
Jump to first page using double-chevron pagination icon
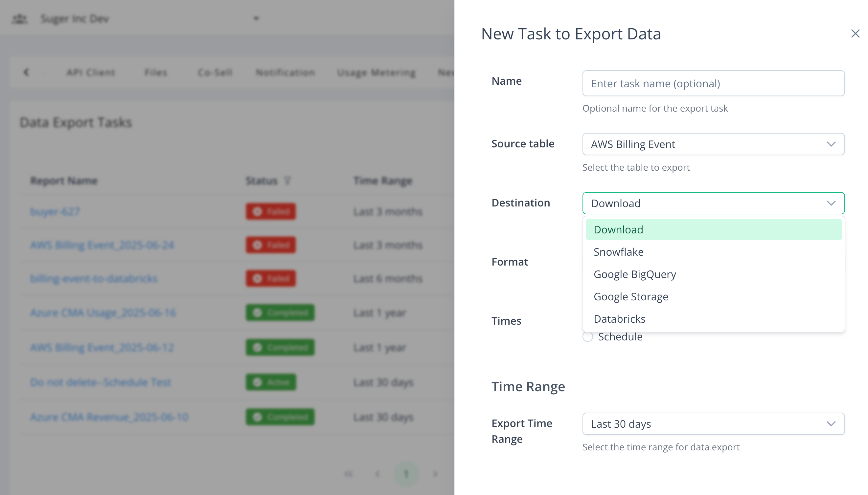pyautogui.click(x=348, y=474)
